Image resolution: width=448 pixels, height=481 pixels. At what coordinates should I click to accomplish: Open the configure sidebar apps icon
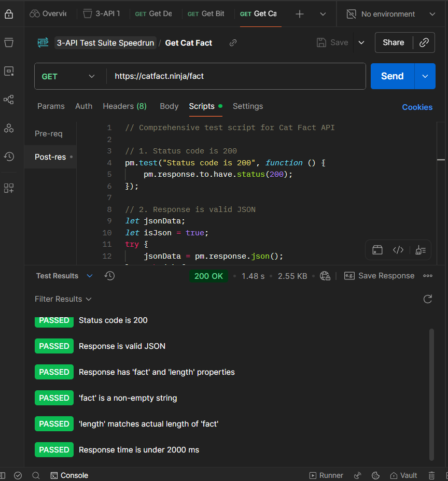[x=9, y=188]
